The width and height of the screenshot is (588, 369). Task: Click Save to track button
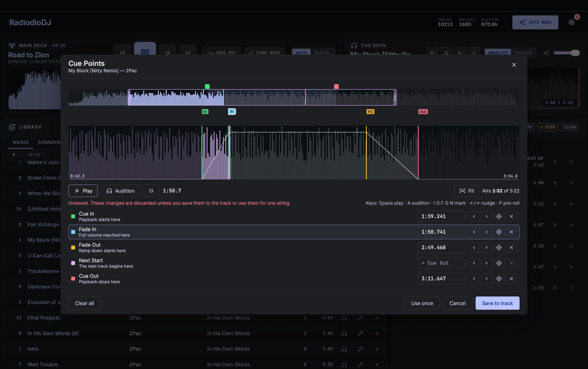[497, 303]
